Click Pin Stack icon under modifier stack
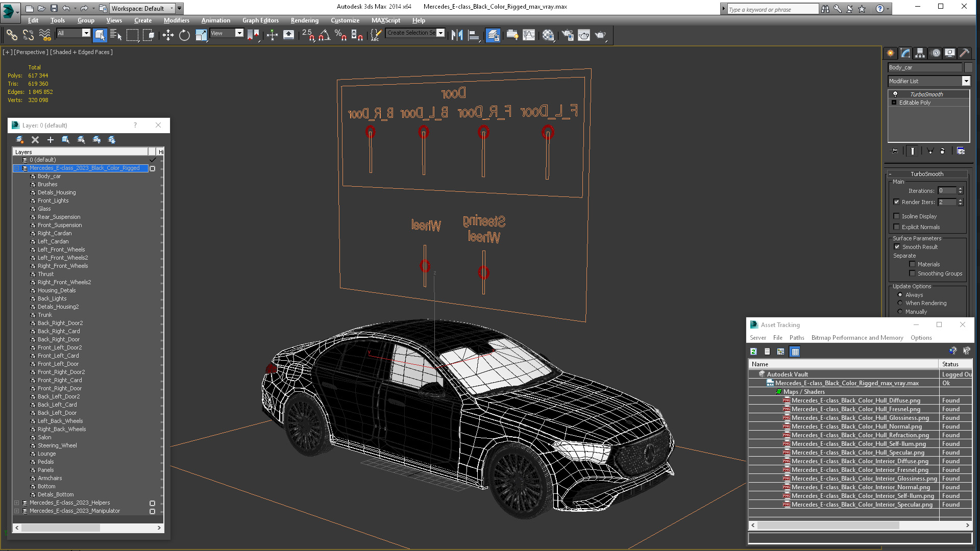The image size is (980, 551). point(894,151)
